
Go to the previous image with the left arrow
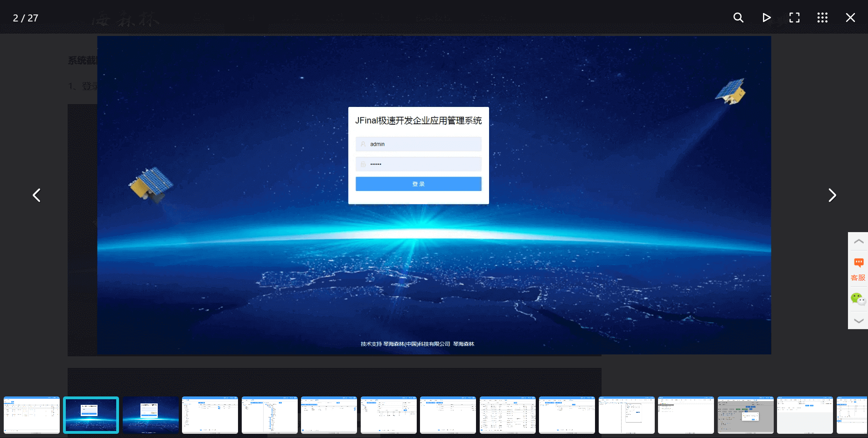(x=36, y=195)
